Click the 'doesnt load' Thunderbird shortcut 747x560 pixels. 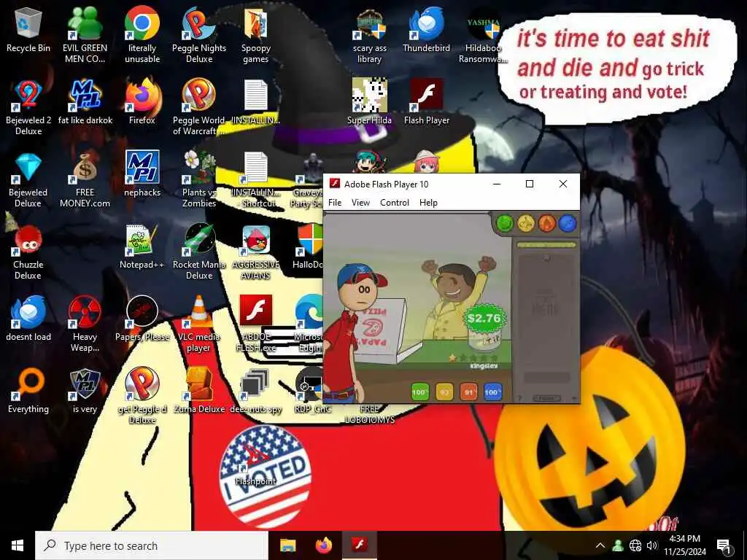tap(28, 318)
